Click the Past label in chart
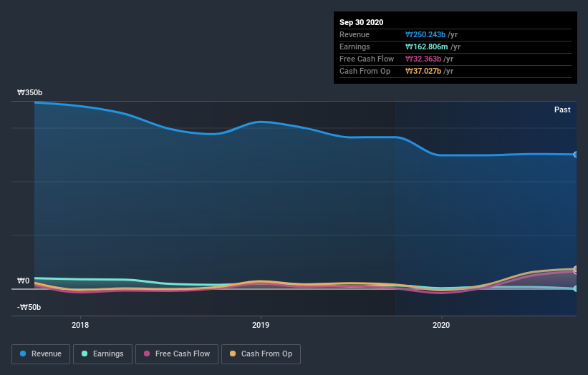This screenshot has height=375, width=588. [562, 109]
